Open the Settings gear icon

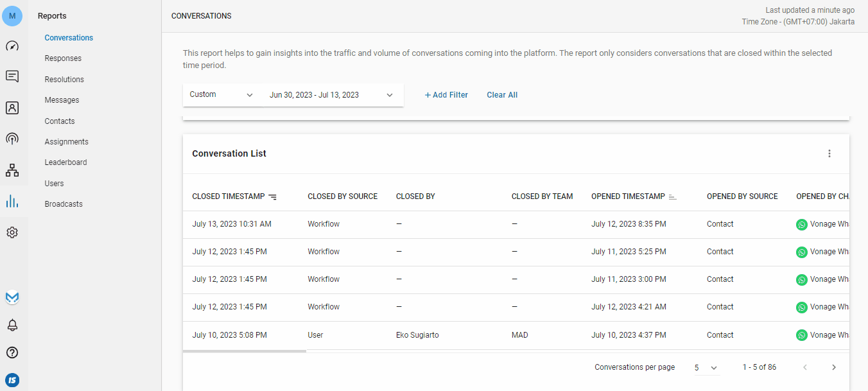point(12,232)
